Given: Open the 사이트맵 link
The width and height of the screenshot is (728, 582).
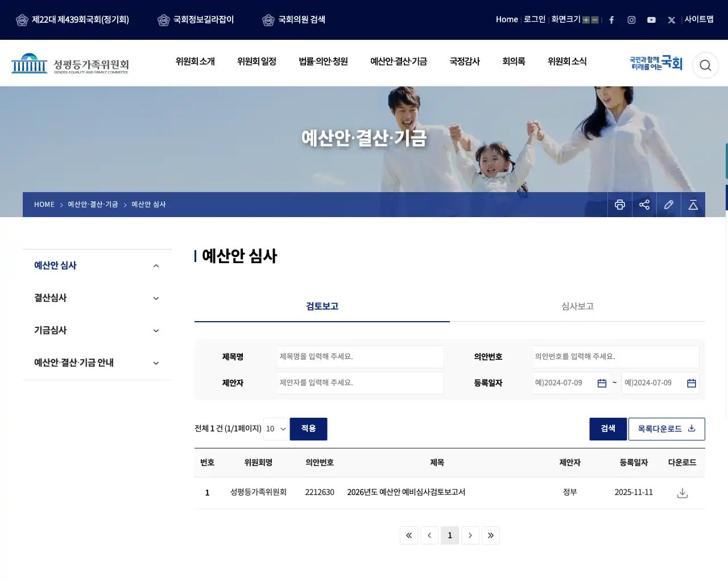Looking at the screenshot, I should tap(699, 19).
